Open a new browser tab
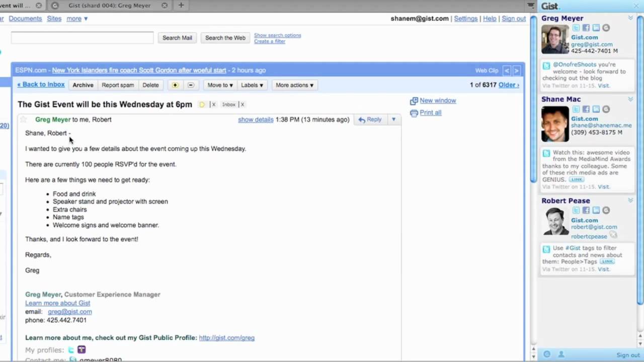The width and height of the screenshot is (644, 362). click(181, 6)
